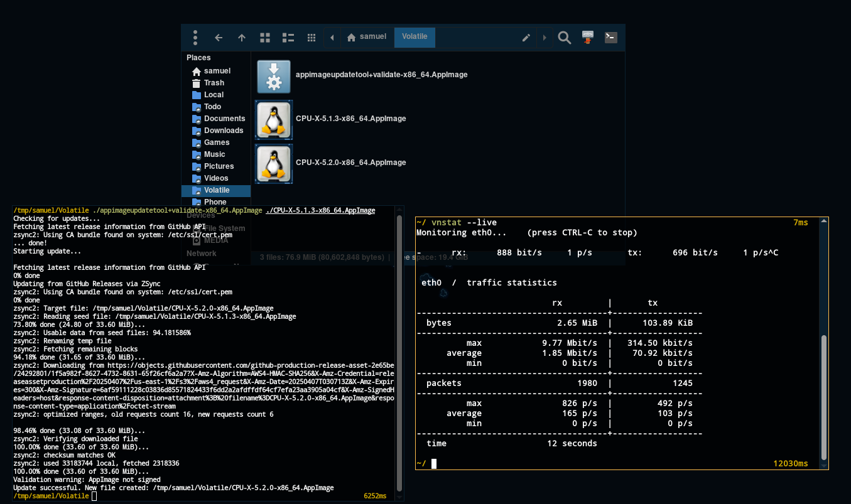Image resolution: width=851 pixels, height=504 pixels.
Task: Select CPU-X-5.2.0-x86_64.AppImage file name
Action: (351, 163)
